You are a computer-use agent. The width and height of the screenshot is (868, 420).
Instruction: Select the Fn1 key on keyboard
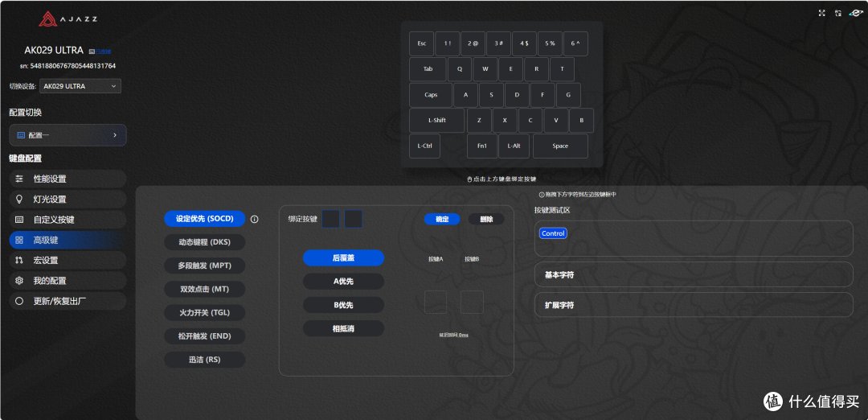(481, 146)
